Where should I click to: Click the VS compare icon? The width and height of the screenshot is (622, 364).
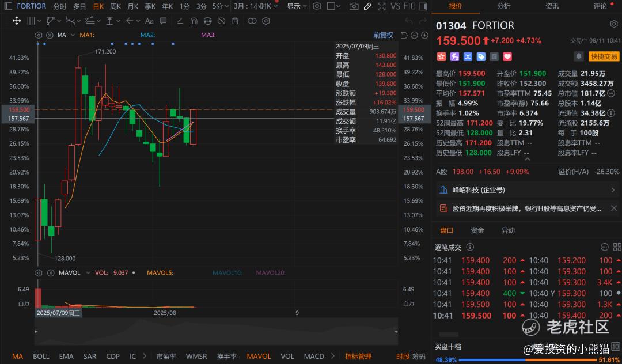395,6
